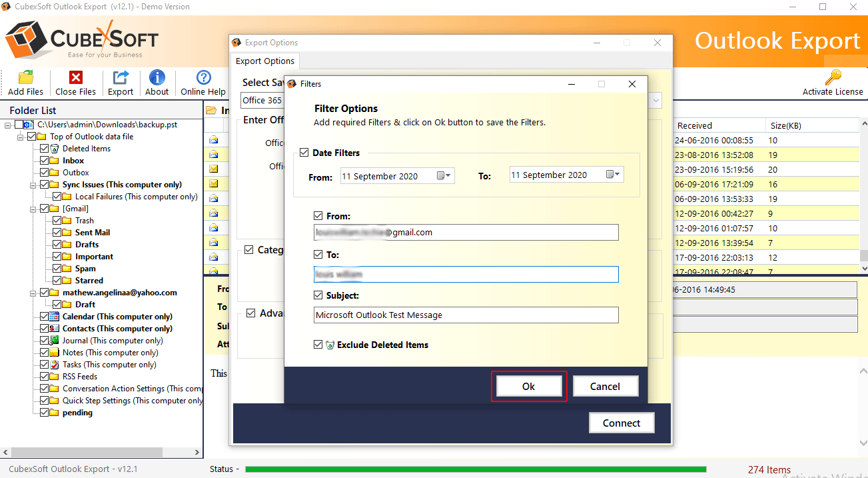Click the email icon for 24-06-2016 row

coord(214,140)
